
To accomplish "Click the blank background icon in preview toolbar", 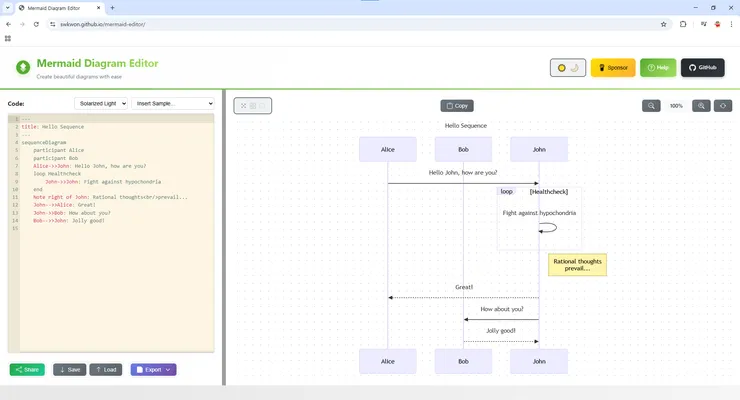I will [x=262, y=106].
